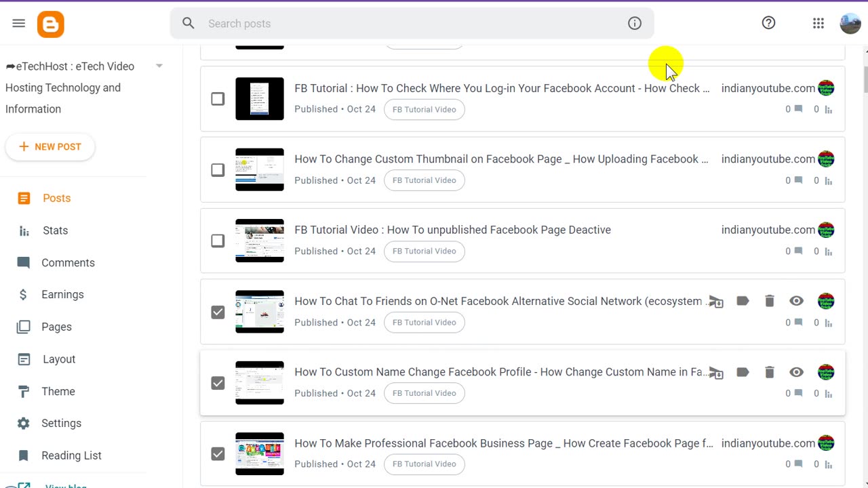Open search info icon in search bar
The width and height of the screenshot is (868, 488).
(635, 24)
